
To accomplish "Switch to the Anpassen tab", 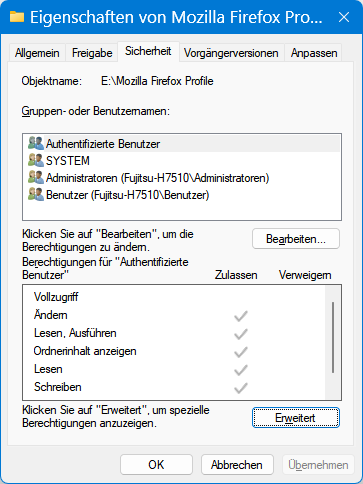I will point(314,53).
